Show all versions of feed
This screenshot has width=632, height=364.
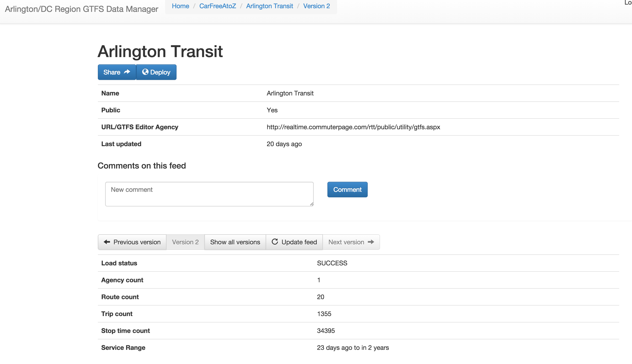click(235, 242)
